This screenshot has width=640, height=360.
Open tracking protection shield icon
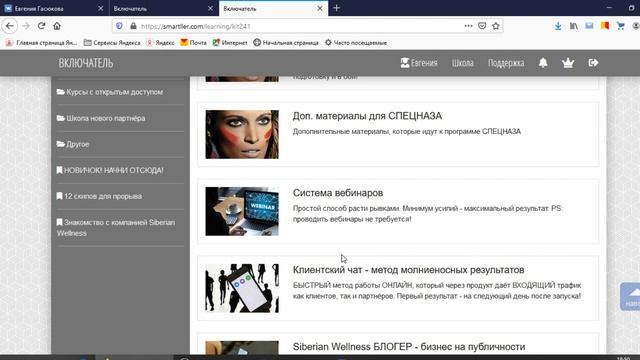pyautogui.click(x=119, y=26)
